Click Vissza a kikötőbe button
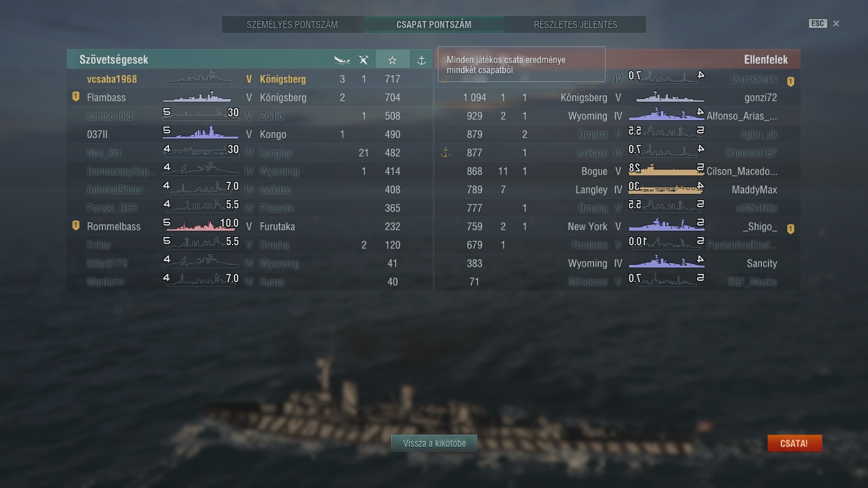The width and height of the screenshot is (868, 488). coord(435,444)
